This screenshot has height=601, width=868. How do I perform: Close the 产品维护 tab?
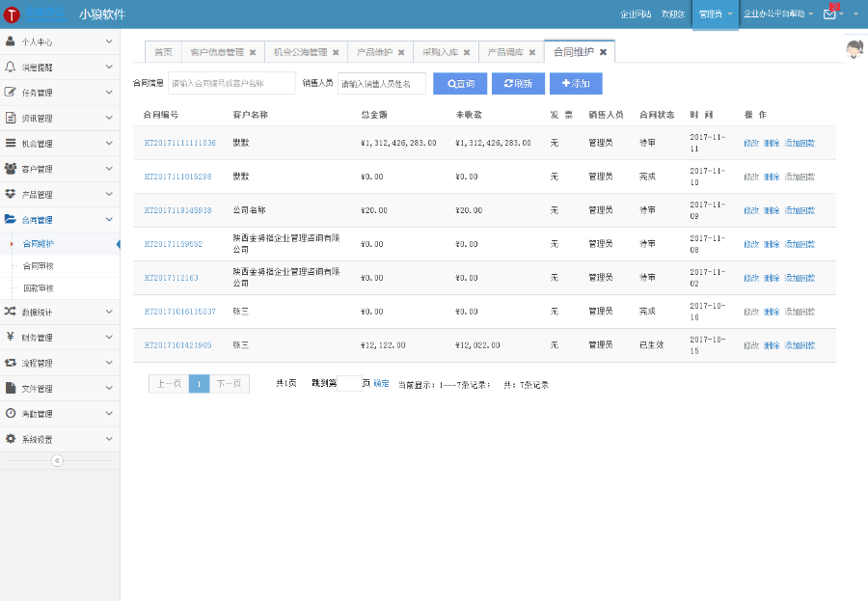[401, 53]
